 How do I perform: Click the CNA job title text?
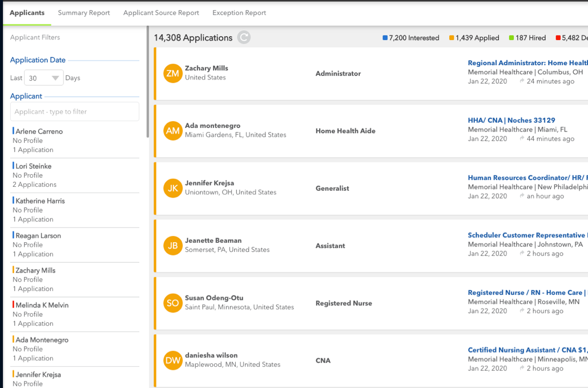coord(323,361)
